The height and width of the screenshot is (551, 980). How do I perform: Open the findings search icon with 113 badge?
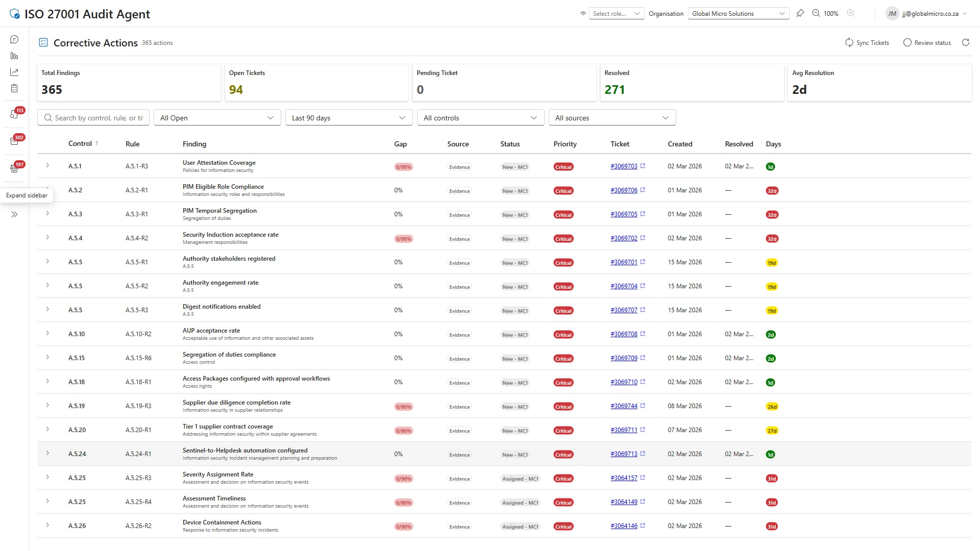[14, 114]
